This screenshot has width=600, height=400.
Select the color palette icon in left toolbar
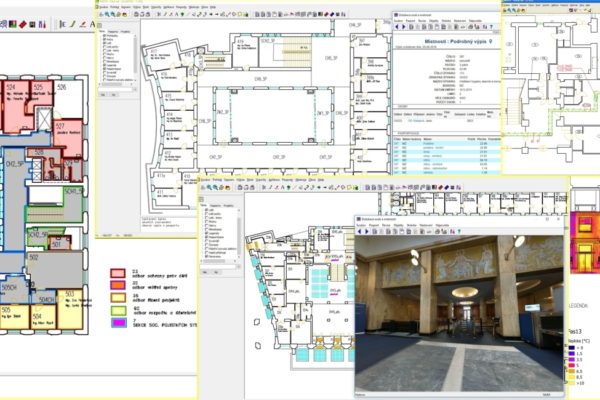pos(13,24)
